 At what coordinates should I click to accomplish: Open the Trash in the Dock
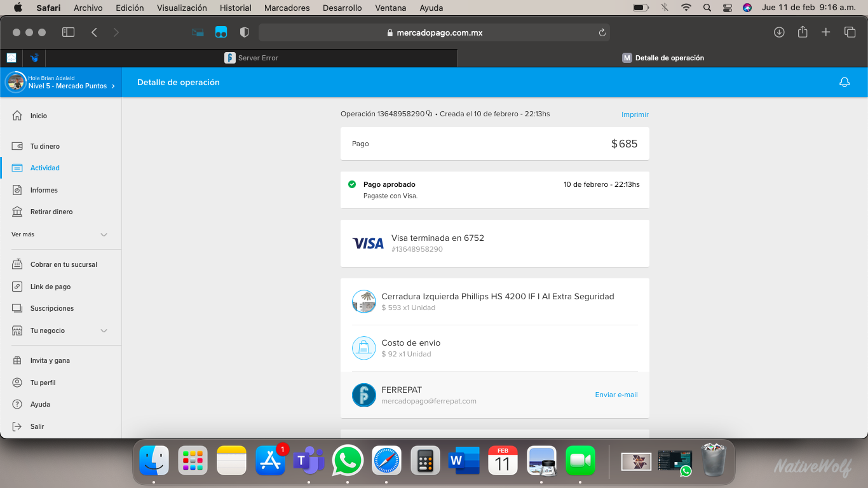714,459
